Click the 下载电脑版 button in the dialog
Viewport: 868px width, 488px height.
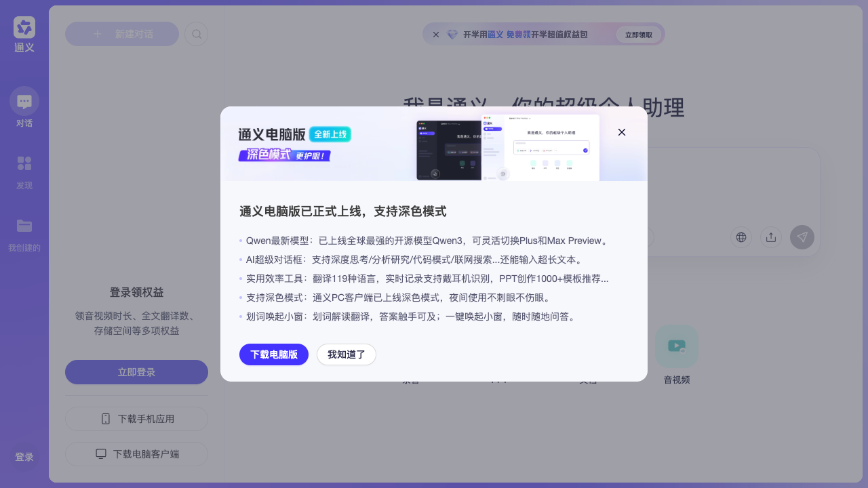coord(274,354)
